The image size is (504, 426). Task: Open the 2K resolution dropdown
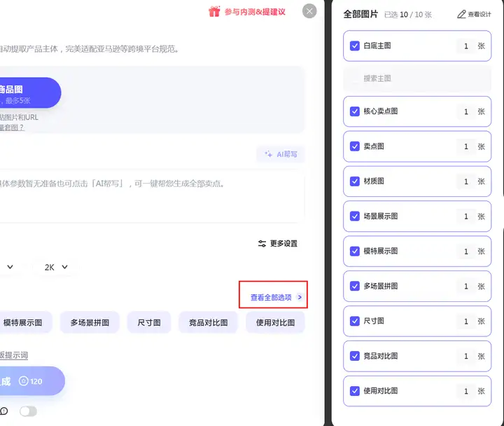56,267
